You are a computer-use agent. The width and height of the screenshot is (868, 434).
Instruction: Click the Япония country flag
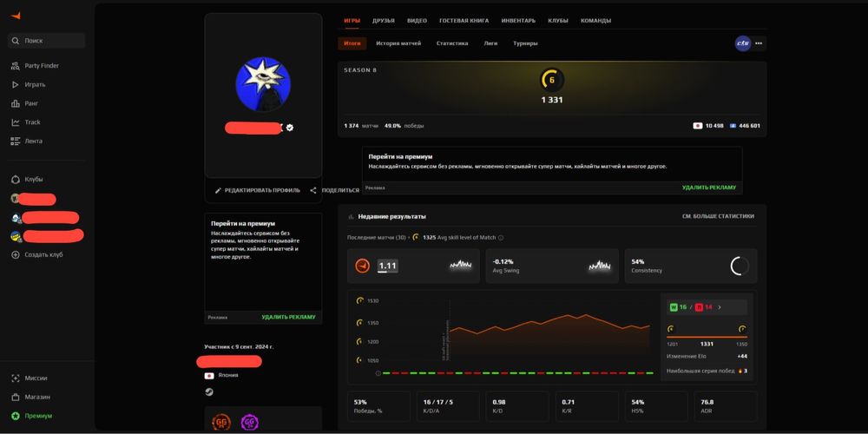tap(209, 375)
